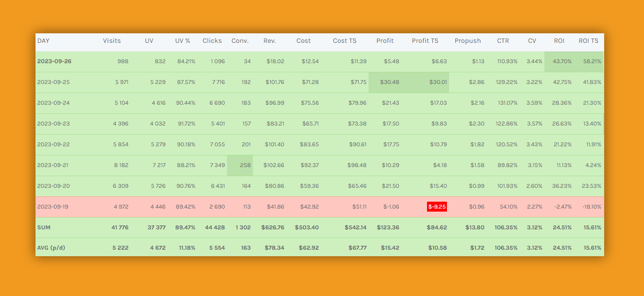Select the Clicks column header
This screenshot has width=644, height=296.
coord(212,41)
